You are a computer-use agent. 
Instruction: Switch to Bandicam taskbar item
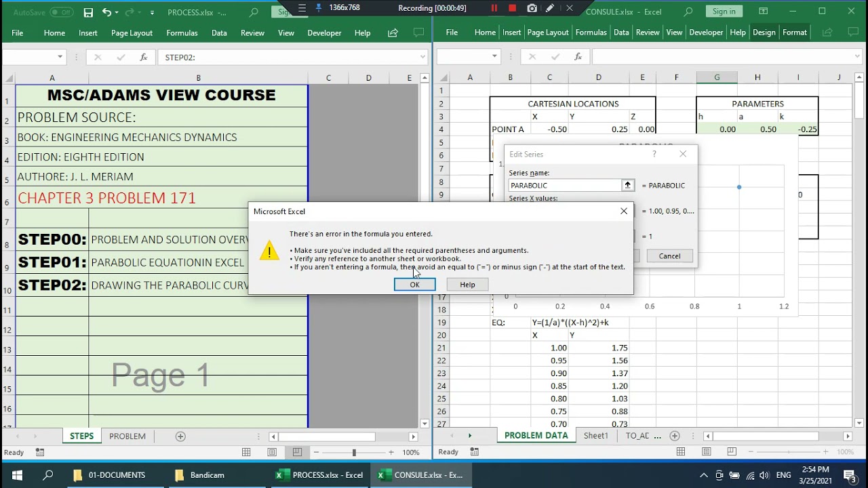coord(200,475)
